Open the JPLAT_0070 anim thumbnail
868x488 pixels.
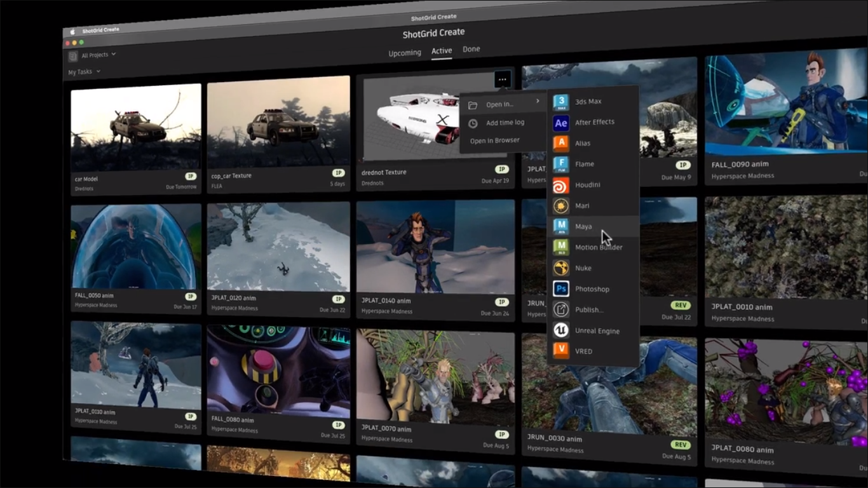coord(435,376)
